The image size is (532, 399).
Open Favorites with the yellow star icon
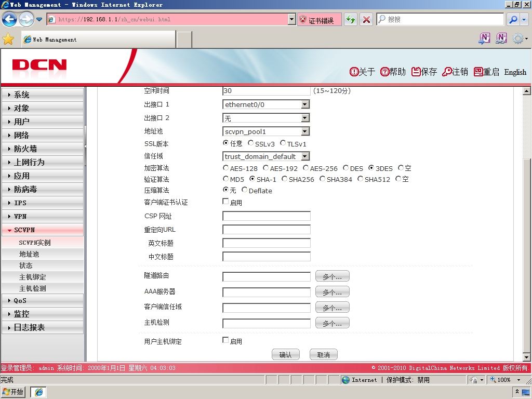pos(8,39)
